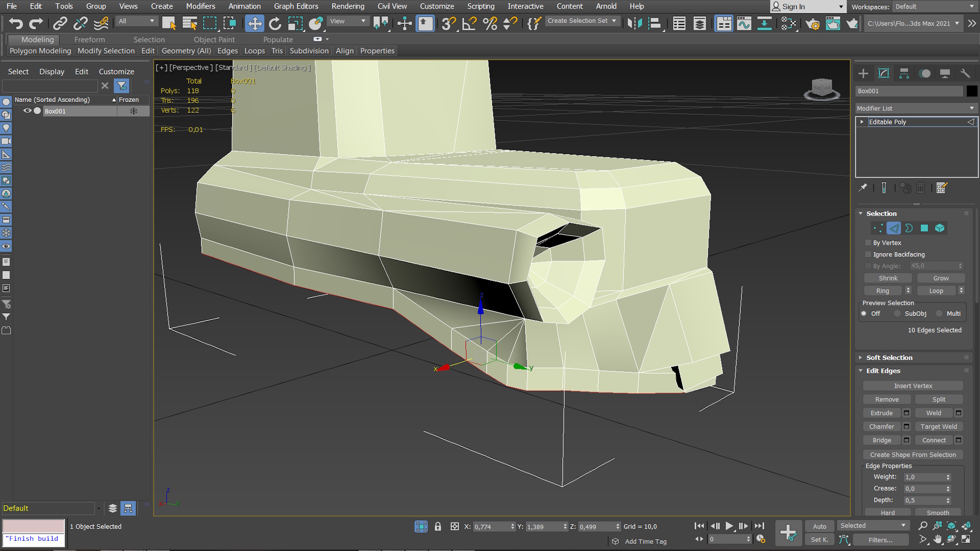
Task: Enable Ignore Backfacing checkbox
Action: pyautogui.click(x=868, y=255)
